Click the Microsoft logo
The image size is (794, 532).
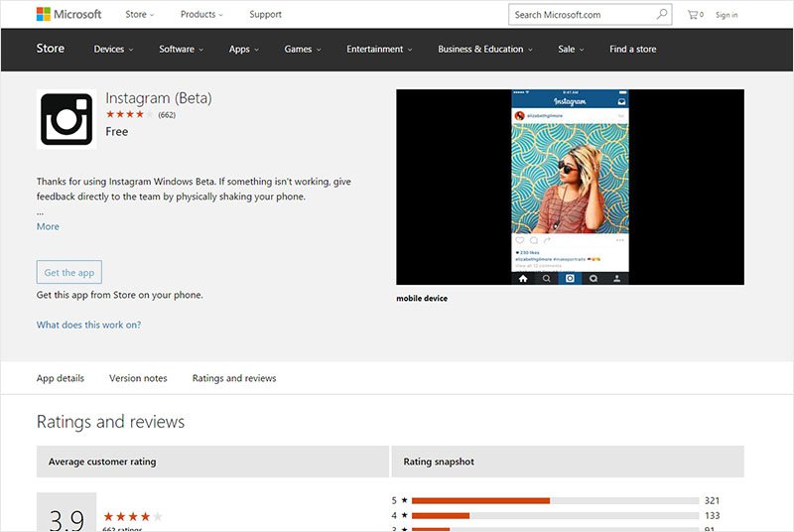point(68,14)
